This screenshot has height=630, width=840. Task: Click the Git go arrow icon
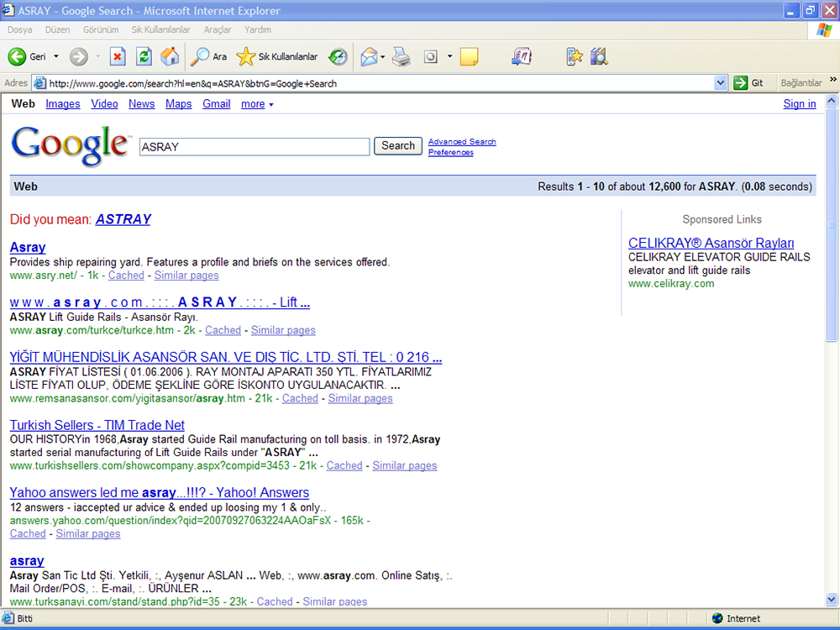click(740, 83)
